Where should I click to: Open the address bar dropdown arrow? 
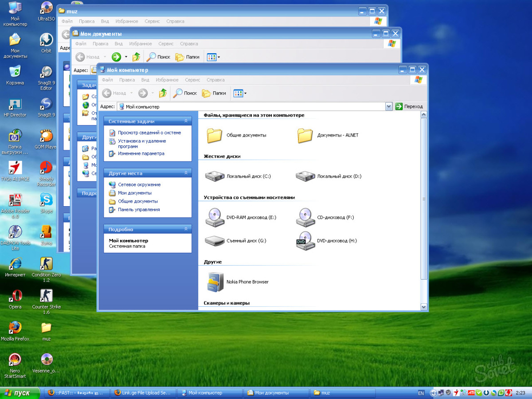389,106
